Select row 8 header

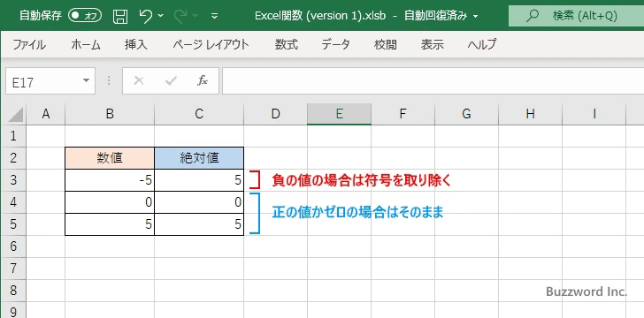click(13, 291)
